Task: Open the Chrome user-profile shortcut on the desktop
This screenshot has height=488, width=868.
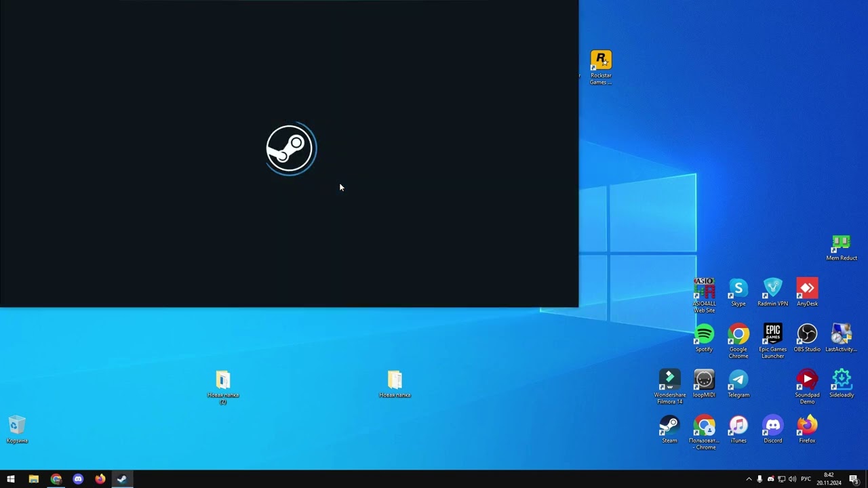Action: pos(704,432)
